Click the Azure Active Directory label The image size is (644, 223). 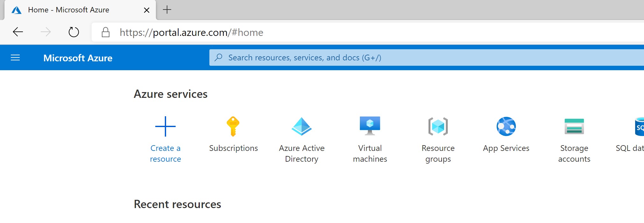(302, 153)
